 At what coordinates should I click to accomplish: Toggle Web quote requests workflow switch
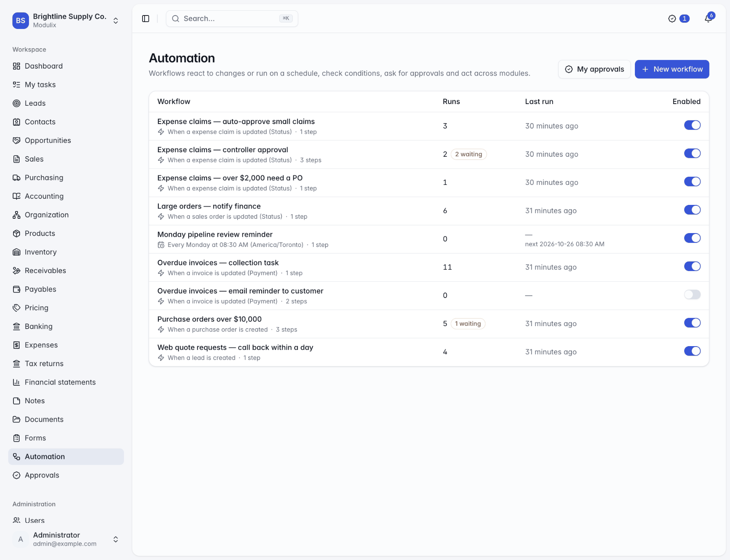coord(692,351)
